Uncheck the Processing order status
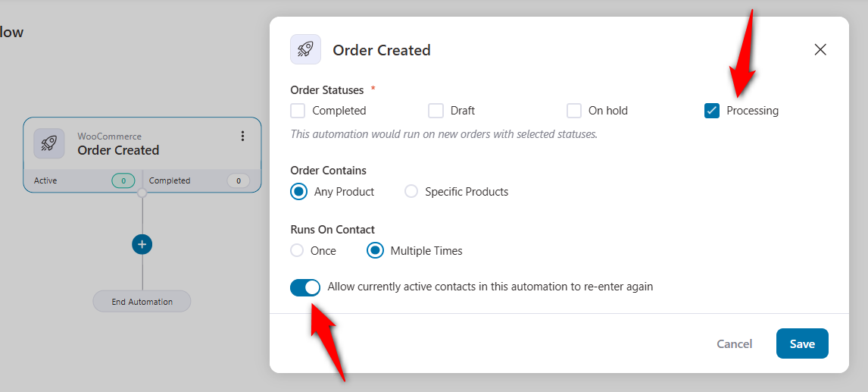Image resolution: width=868 pixels, height=392 pixels. coord(712,111)
